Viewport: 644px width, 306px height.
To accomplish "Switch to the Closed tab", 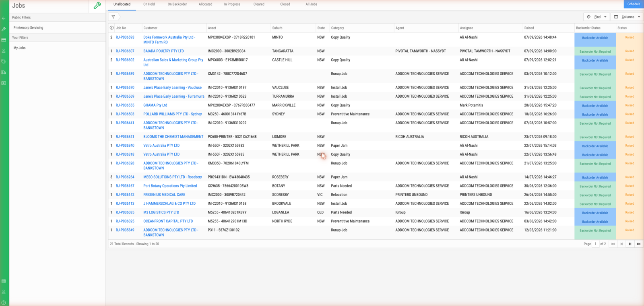I will point(285,4).
